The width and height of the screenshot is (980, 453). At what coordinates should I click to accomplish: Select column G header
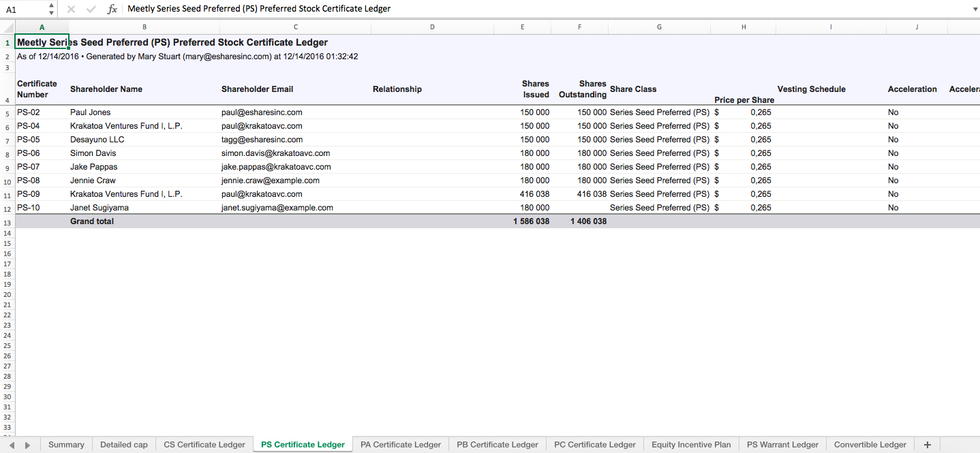pos(660,27)
